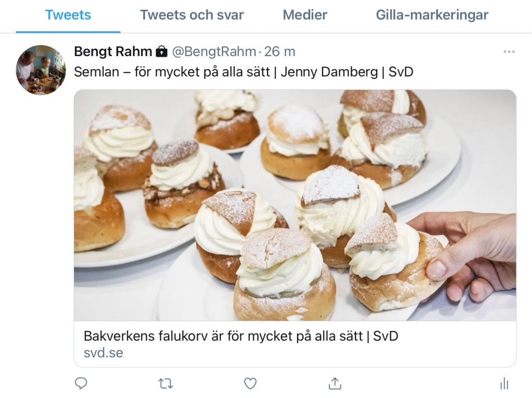Click the tweet text about Semlan
The image size is (532, 398).
click(244, 72)
